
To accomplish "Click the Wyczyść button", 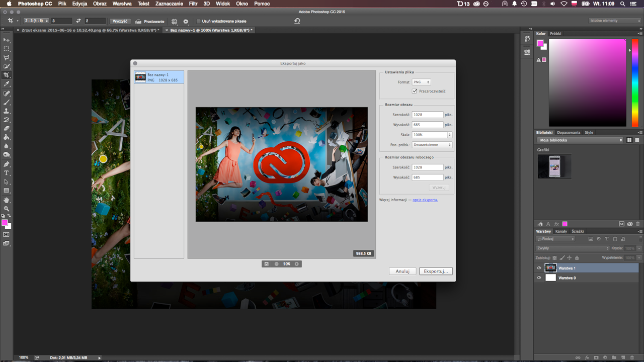I will [120, 21].
